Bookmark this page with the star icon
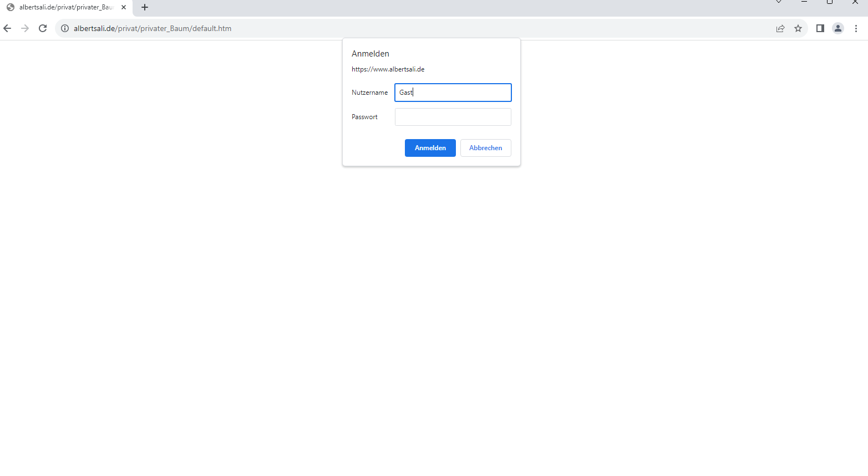 [x=798, y=28]
